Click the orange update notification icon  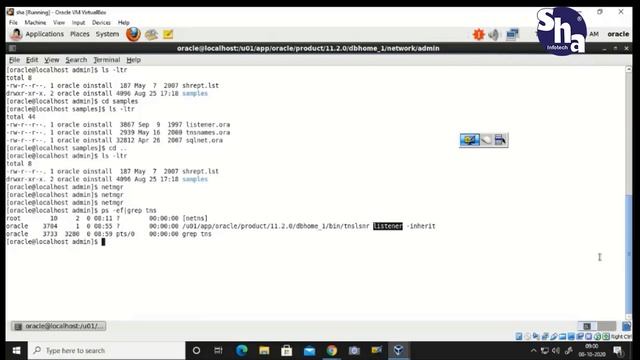tap(478, 34)
